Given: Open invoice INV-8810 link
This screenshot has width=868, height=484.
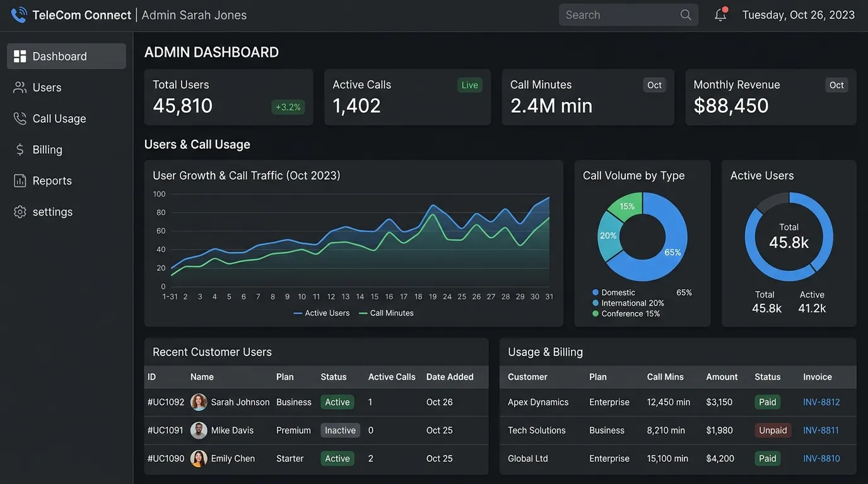Looking at the screenshot, I should [821, 459].
